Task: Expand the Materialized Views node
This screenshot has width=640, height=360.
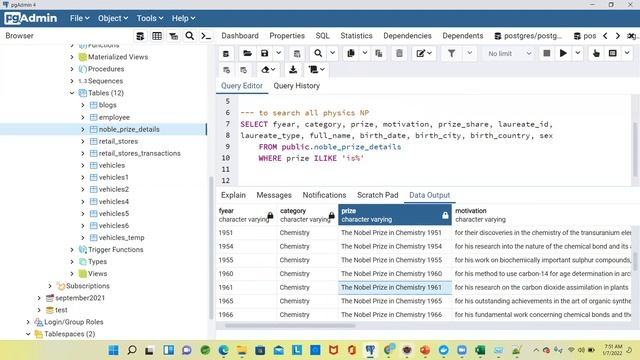Action: tap(72, 57)
